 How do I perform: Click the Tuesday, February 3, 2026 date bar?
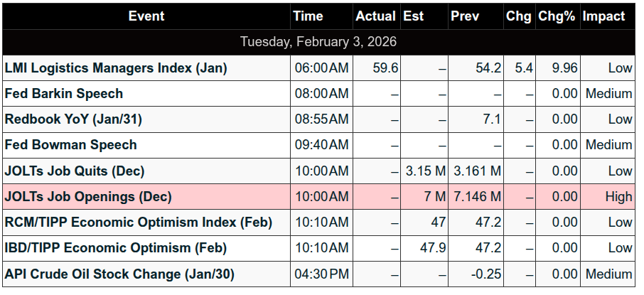point(318,41)
